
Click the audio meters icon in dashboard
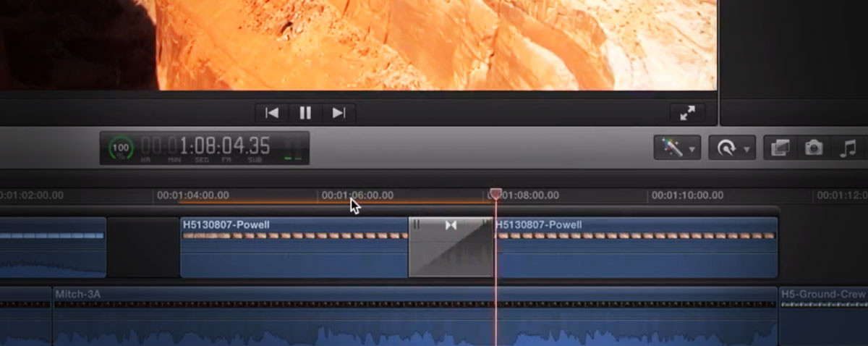click(x=293, y=148)
